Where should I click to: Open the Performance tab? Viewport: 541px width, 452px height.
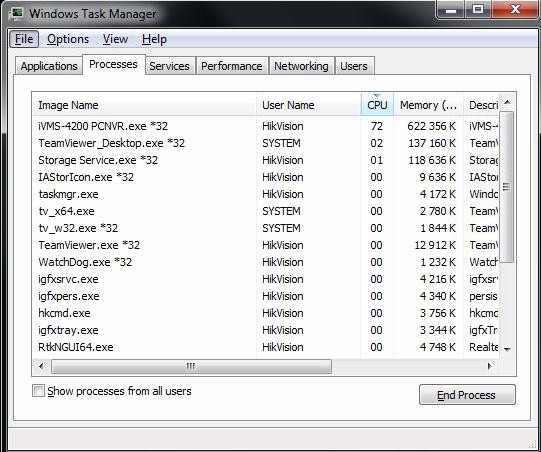pos(232,66)
